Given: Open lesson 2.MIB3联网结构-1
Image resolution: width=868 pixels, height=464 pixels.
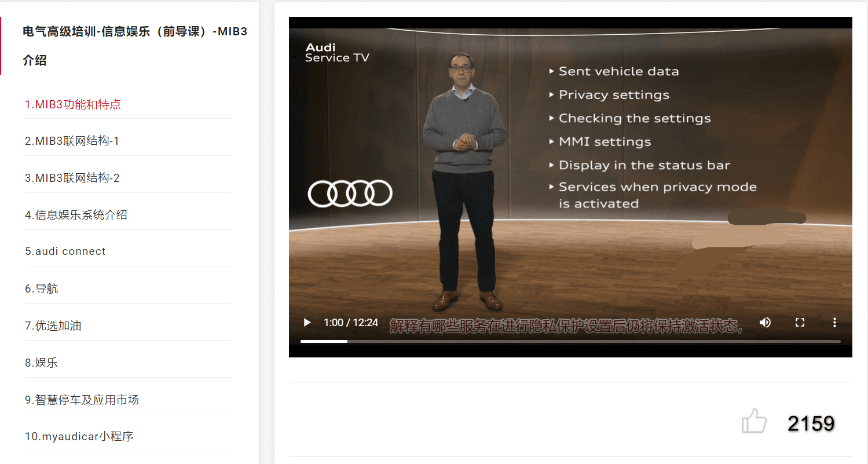Looking at the screenshot, I should coord(72,141).
